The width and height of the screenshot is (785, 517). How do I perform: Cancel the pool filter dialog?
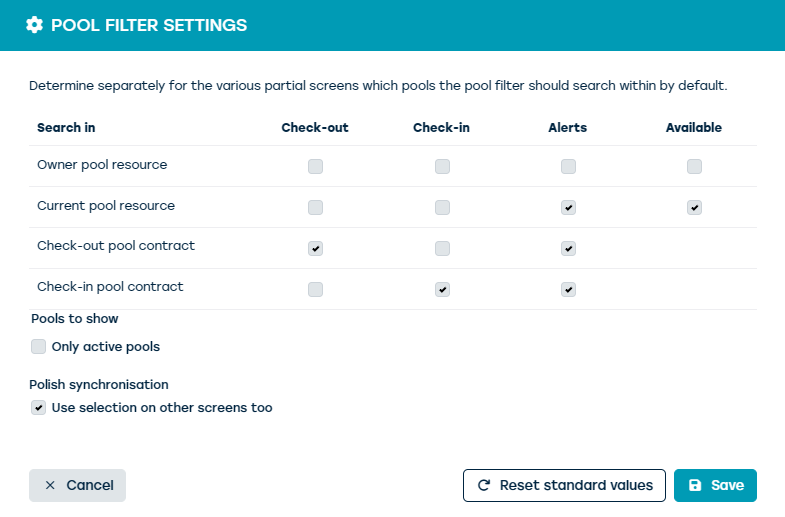[x=77, y=485]
